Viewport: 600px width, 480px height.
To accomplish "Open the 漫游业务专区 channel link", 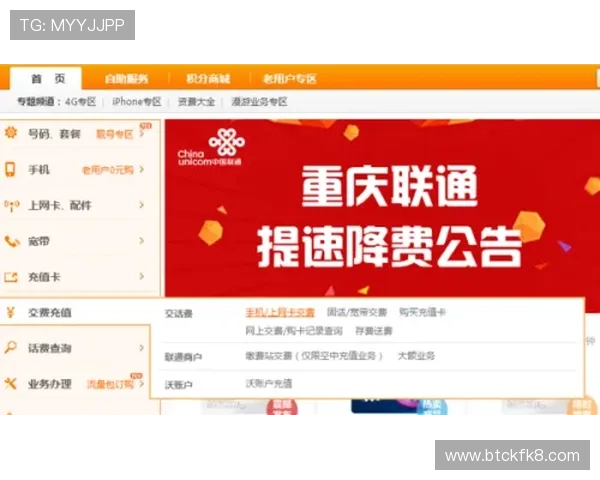I will (259, 102).
